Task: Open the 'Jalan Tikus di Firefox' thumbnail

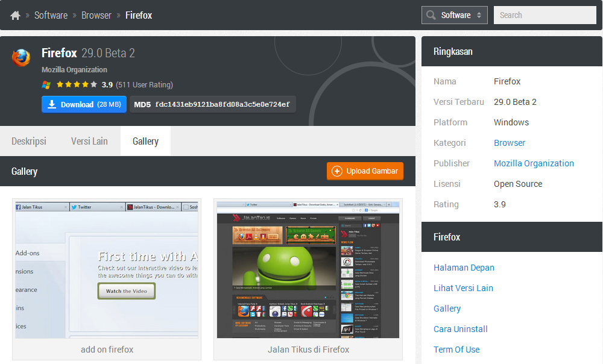Action: click(x=308, y=270)
